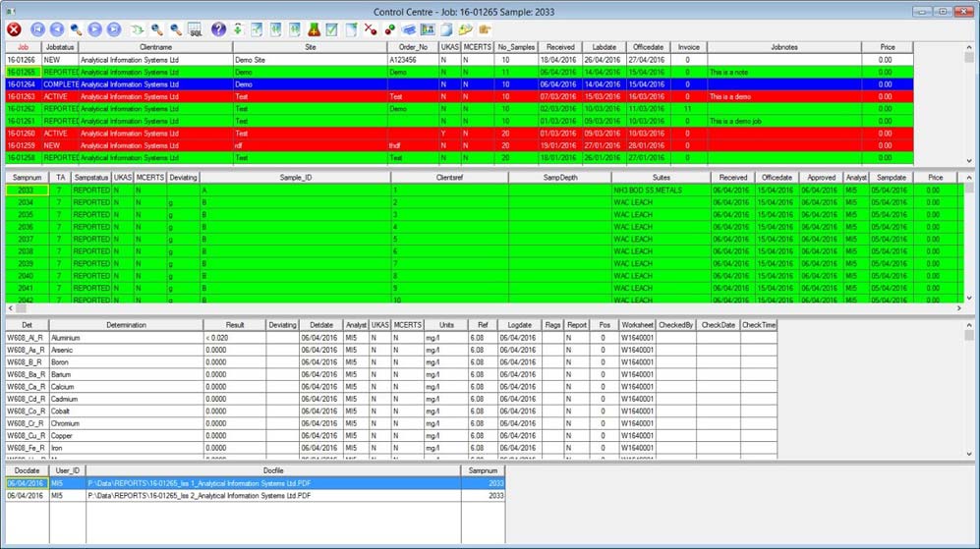Sort jobs by the Jobstatus column header
Screen dimensions: 980x549
point(60,47)
